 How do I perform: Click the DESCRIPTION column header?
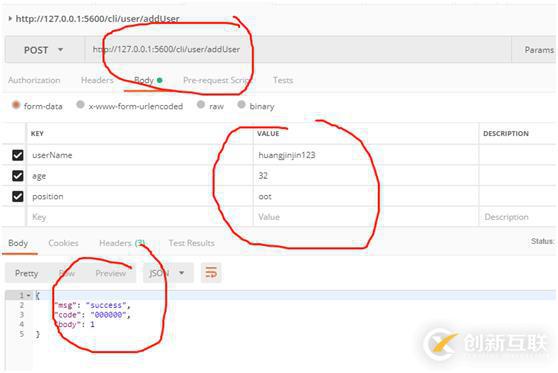coord(506,133)
